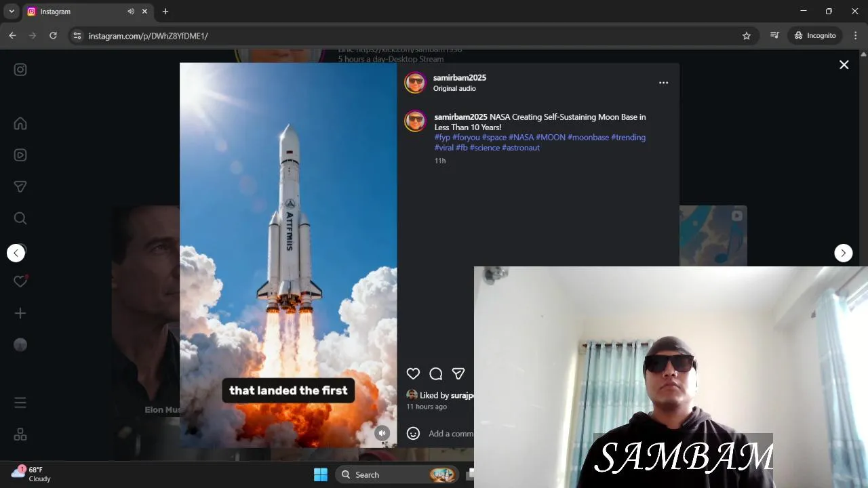Go to next post arrow

coord(843,253)
